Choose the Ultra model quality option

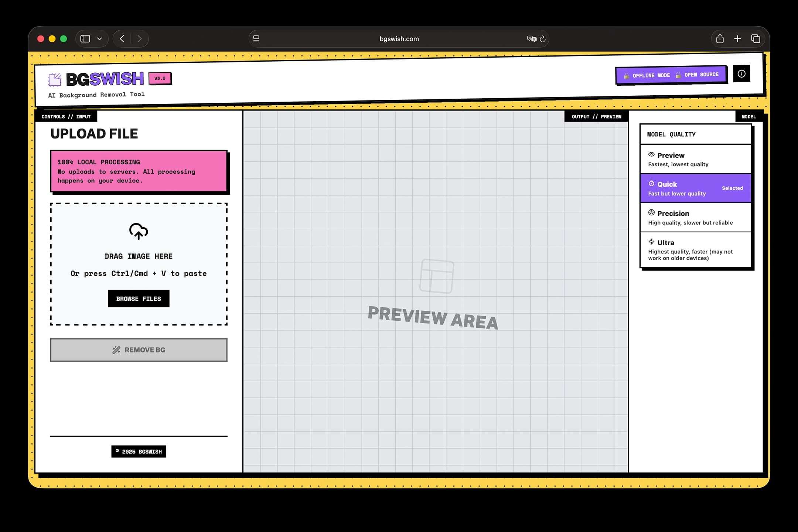click(x=695, y=250)
